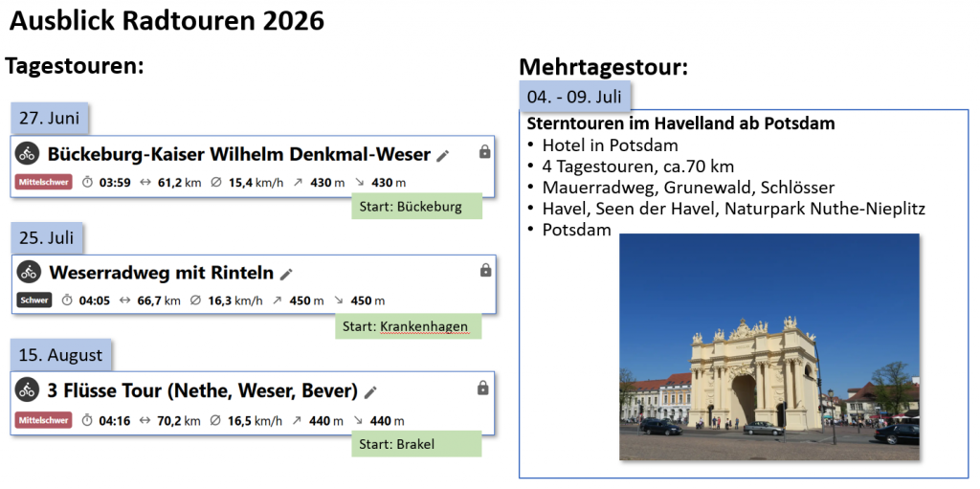Click the bike icon of 3 Flüsse Tour

tap(28, 390)
